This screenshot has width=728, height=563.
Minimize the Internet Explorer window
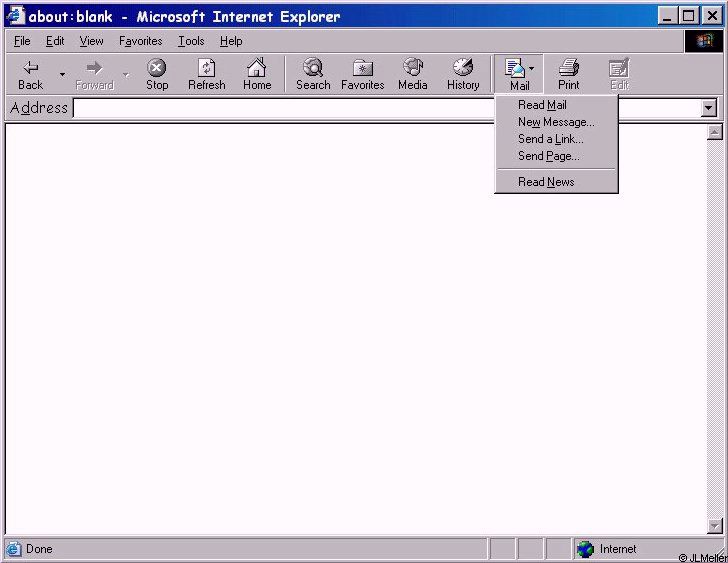667,16
